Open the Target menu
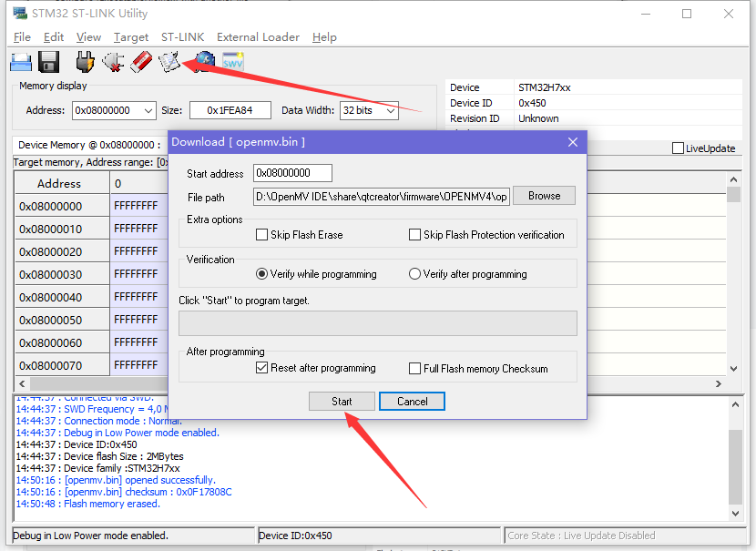 click(x=130, y=37)
